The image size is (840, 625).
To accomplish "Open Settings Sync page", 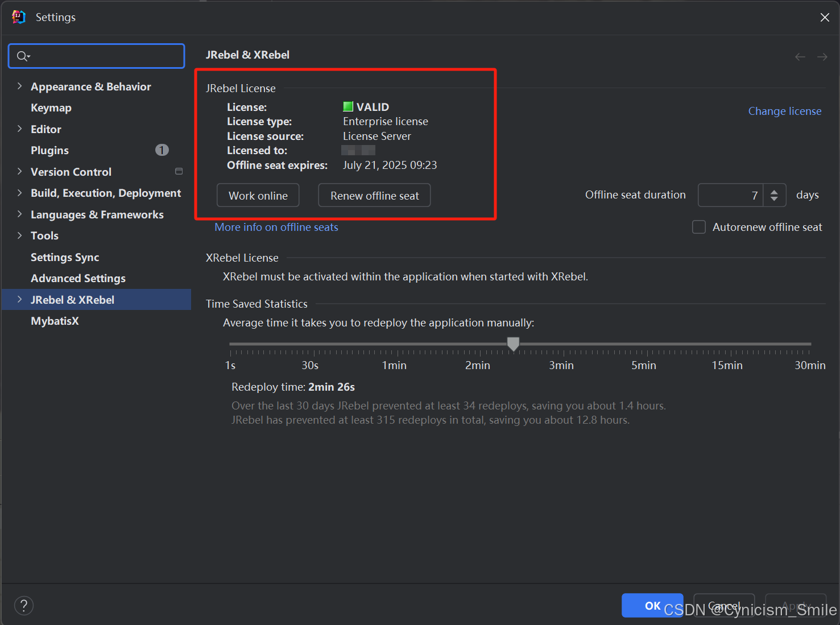I will [x=65, y=257].
